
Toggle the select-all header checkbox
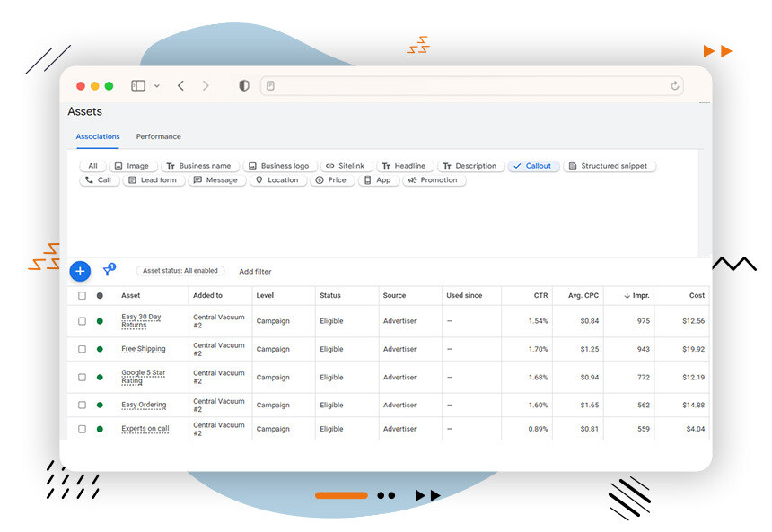[x=82, y=295]
